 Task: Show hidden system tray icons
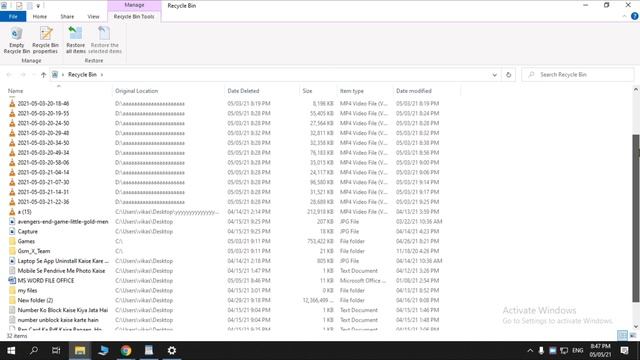point(530,350)
